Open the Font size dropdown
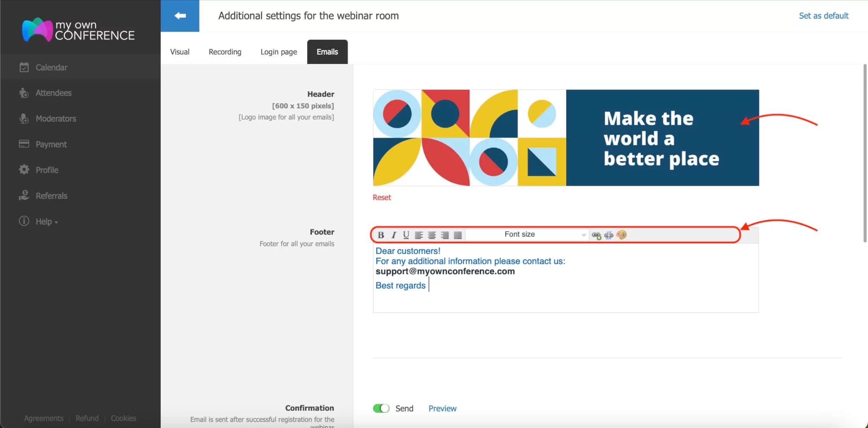Viewport: 868px width, 428px height. (526, 235)
